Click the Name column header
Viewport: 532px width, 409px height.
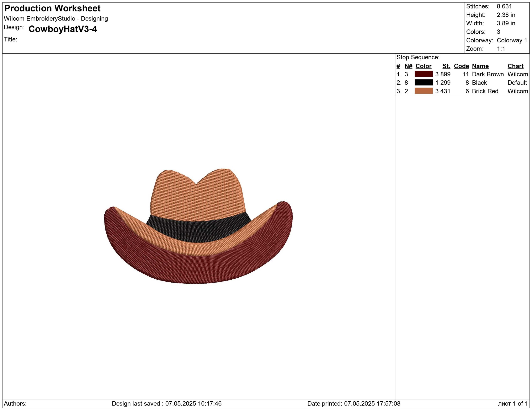[480, 66]
